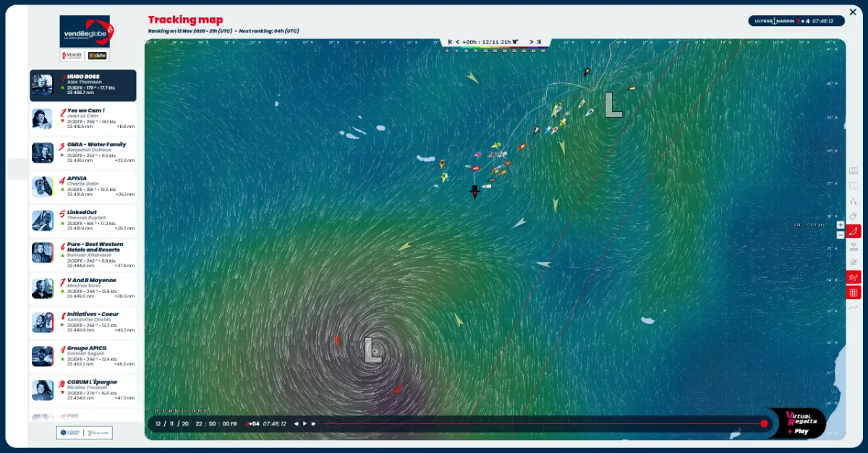The height and width of the screenshot is (453, 868).
Task: Show the rankings podium 2-1-3 icon
Action: click(854, 201)
